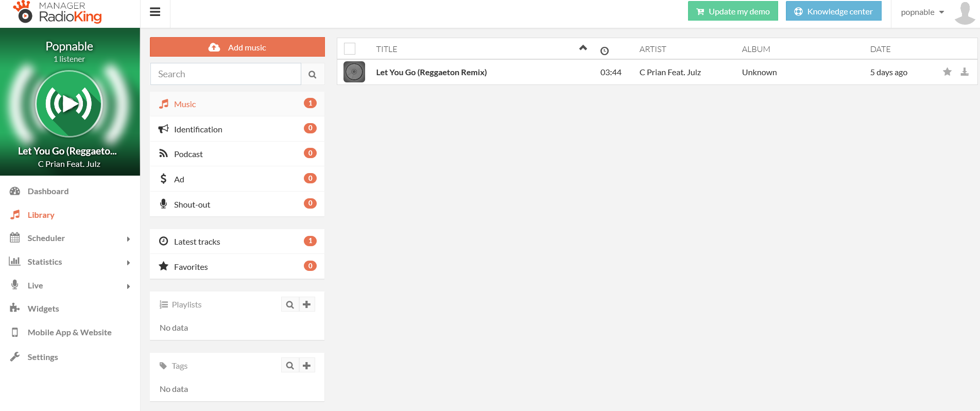Search playlists using magnifier icon
Viewport: 980px width, 411px height.
(x=290, y=304)
